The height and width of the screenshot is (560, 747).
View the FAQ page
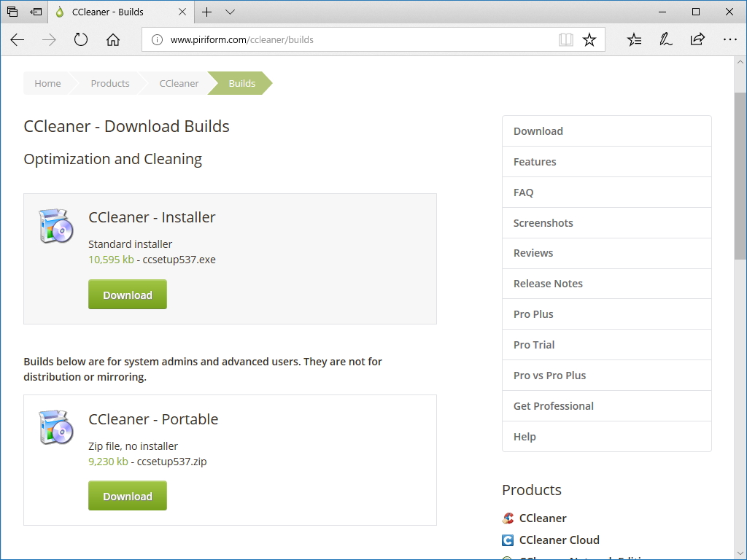tap(523, 192)
